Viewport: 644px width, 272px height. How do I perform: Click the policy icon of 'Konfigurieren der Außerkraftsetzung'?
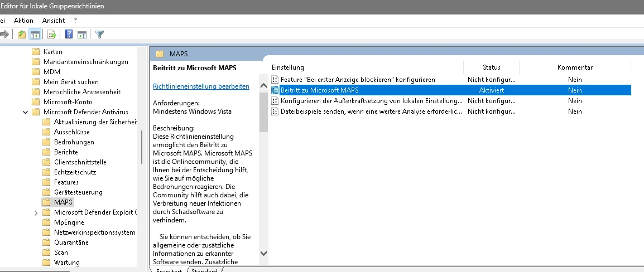click(275, 101)
